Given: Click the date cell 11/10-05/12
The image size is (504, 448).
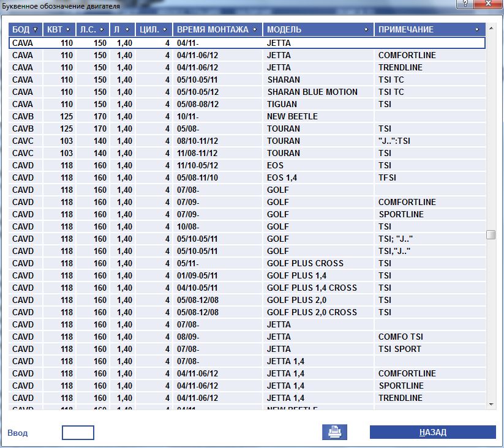Looking at the screenshot, I should pos(217,165).
